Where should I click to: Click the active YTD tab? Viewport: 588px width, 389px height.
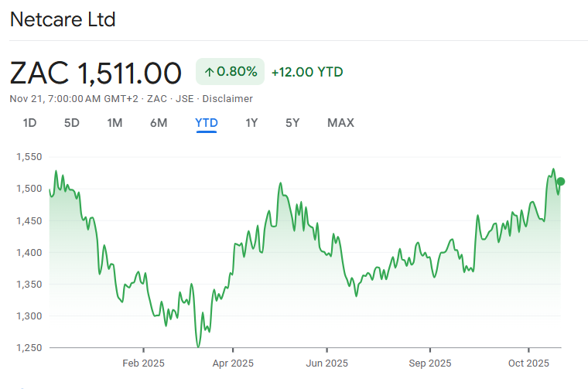(x=207, y=123)
